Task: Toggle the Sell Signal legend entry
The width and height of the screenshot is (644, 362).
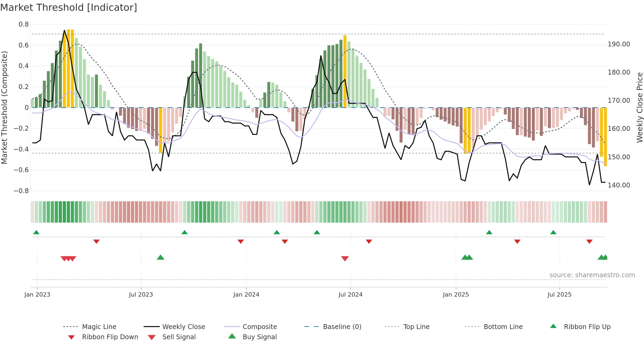Action: 172,337
